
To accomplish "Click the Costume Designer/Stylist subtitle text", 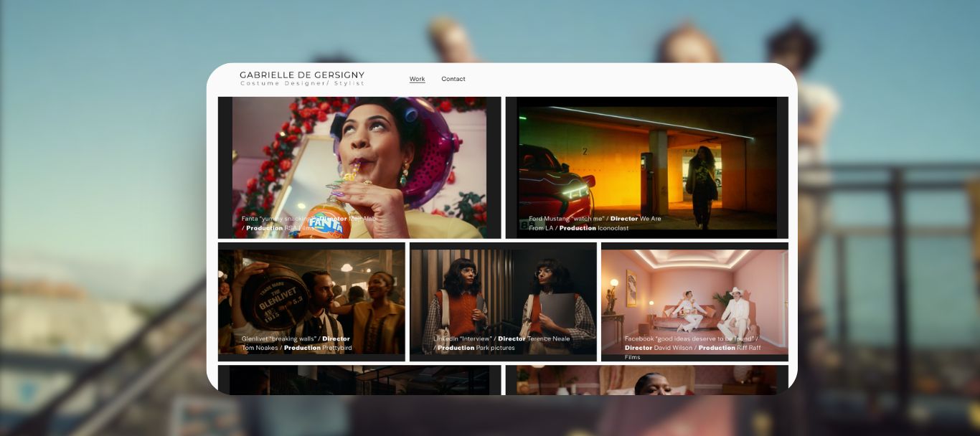I will pos(301,84).
